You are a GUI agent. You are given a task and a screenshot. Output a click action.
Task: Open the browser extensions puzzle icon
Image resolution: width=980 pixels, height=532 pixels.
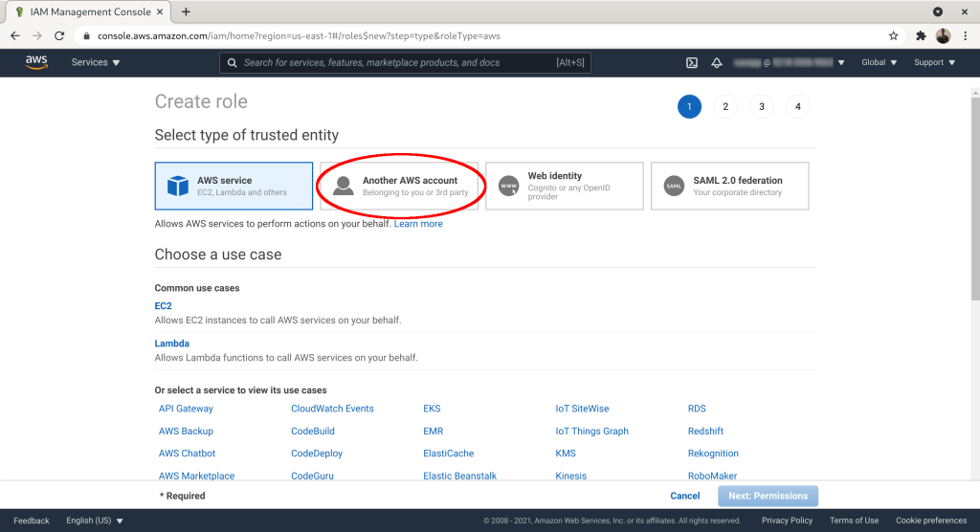point(921,35)
